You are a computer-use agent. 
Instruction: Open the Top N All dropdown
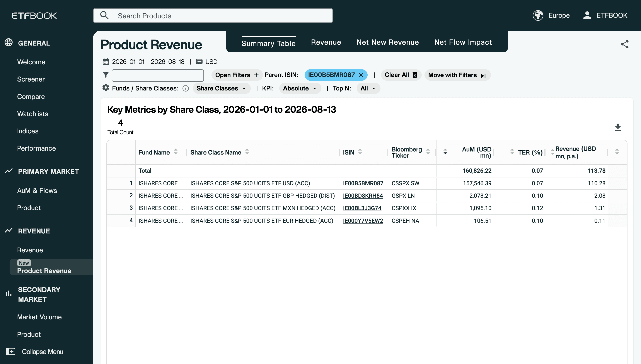[x=368, y=88]
